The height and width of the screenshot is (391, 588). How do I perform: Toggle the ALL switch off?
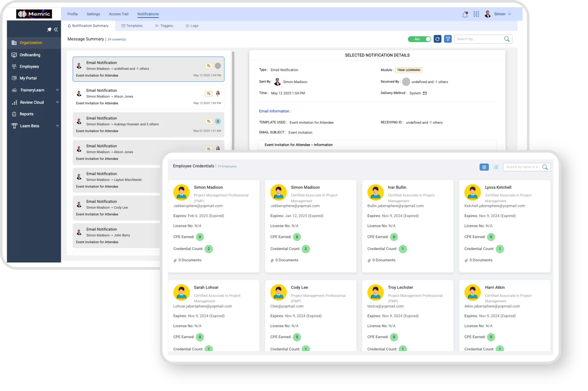click(419, 39)
